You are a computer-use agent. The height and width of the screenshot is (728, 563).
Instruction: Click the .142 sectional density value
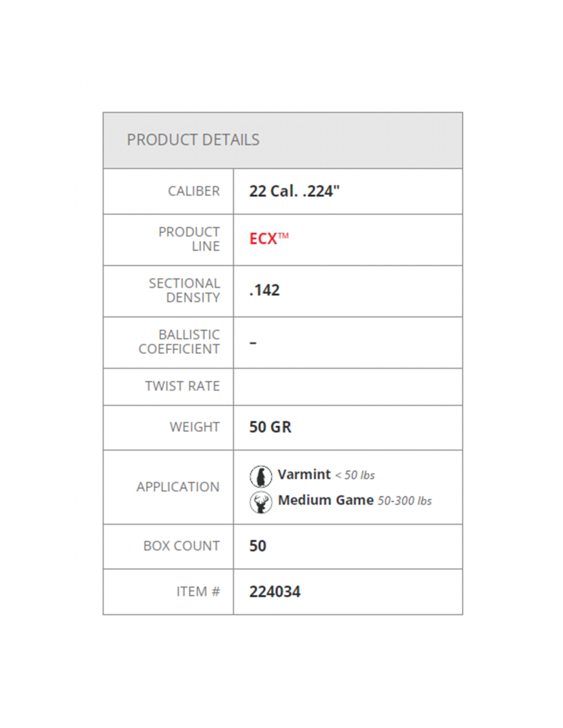tap(264, 290)
